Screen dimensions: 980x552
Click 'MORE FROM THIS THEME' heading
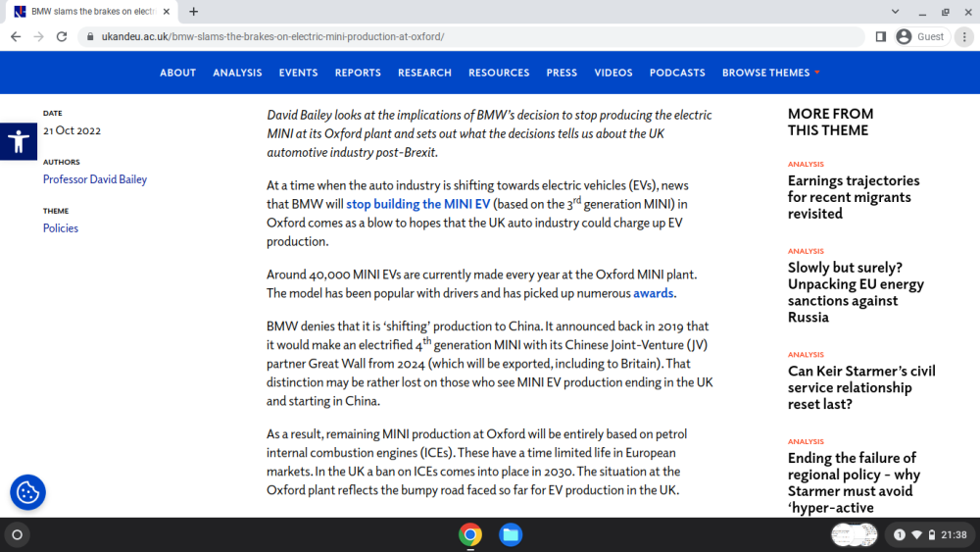(x=831, y=122)
